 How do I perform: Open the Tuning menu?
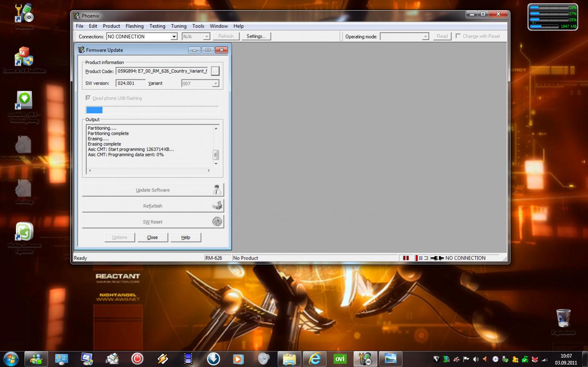179,26
